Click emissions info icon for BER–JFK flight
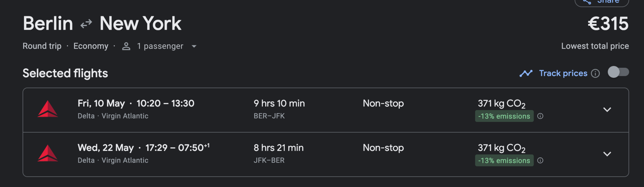The image size is (644, 187). point(540,116)
